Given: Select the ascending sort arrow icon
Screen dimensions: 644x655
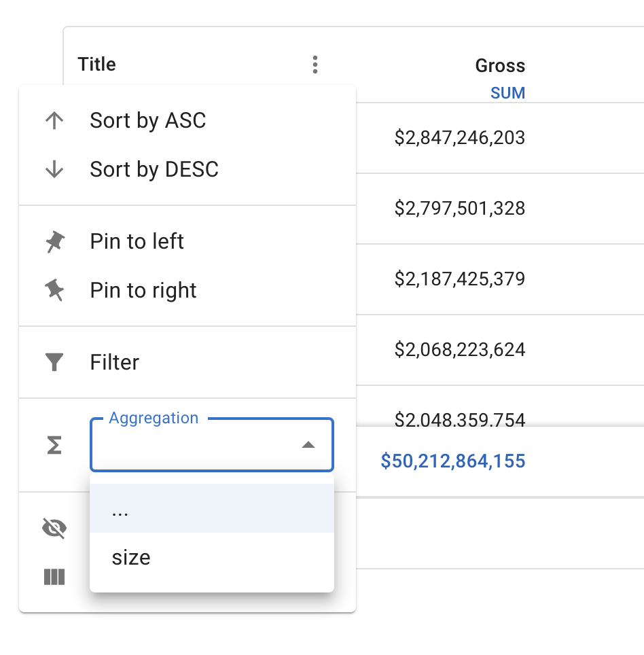Looking at the screenshot, I should (x=54, y=120).
